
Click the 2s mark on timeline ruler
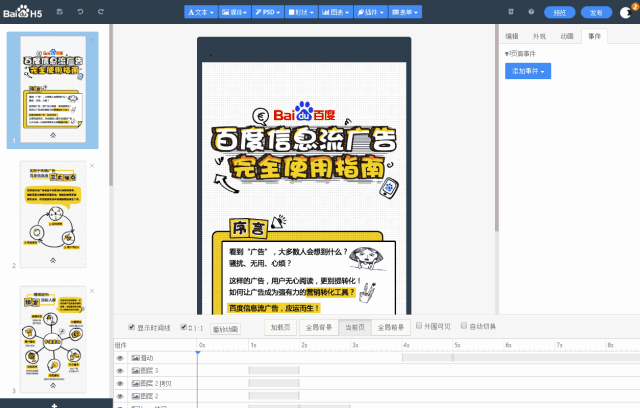click(x=304, y=345)
